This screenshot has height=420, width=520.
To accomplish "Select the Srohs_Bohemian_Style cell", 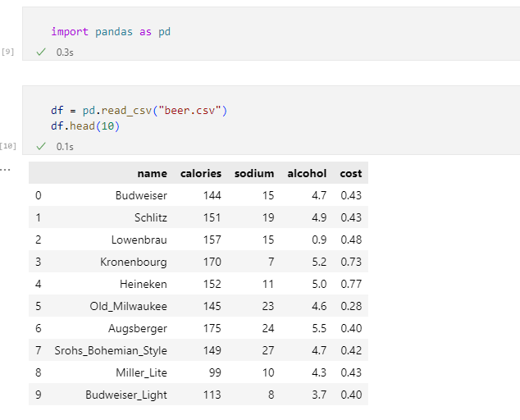I will pyautogui.click(x=111, y=350).
